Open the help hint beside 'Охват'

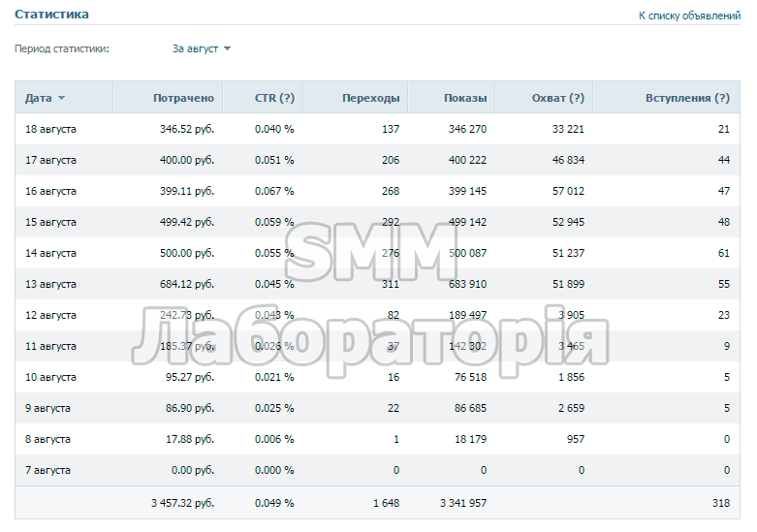[x=577, y=98]
